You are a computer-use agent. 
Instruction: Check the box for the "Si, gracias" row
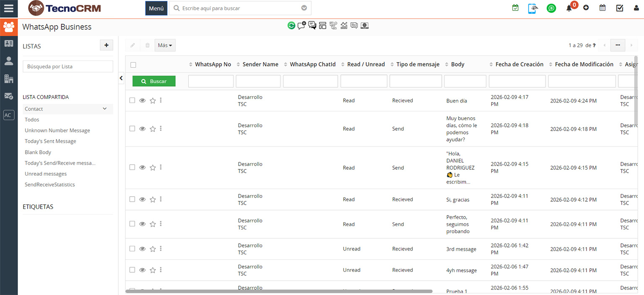132,199
